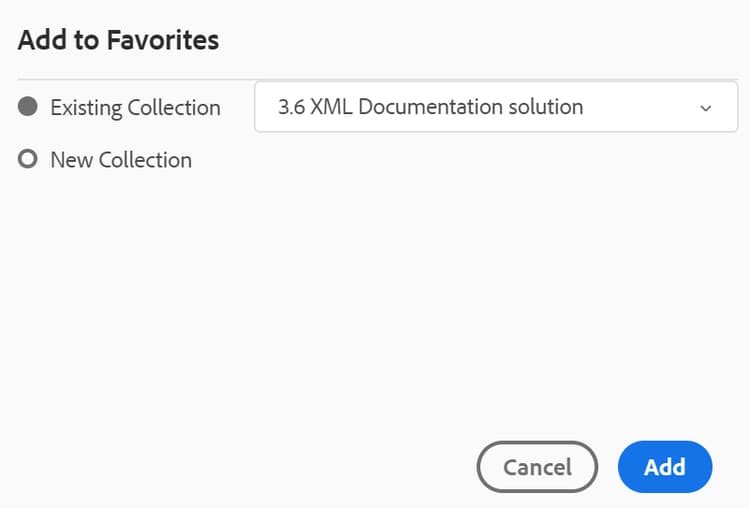
Task: Click the hollow circle beside New Collection
Action: (x=28, y=160)
